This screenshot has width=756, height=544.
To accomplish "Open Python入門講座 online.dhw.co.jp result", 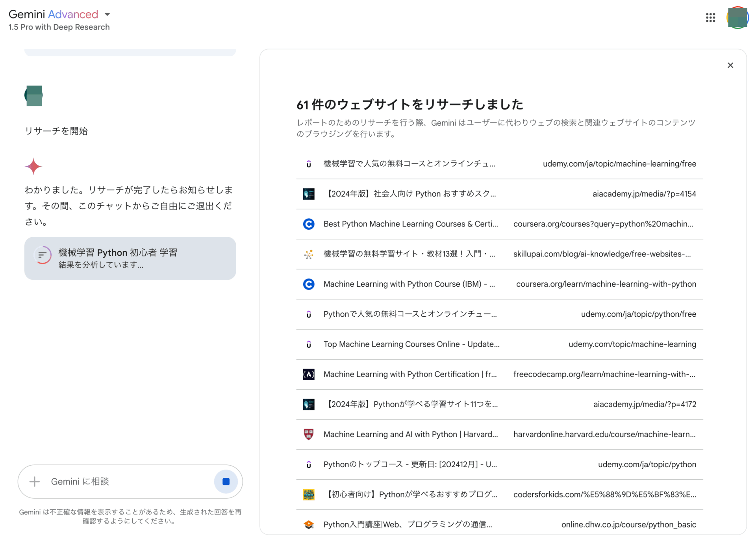I will pos(408,524).
